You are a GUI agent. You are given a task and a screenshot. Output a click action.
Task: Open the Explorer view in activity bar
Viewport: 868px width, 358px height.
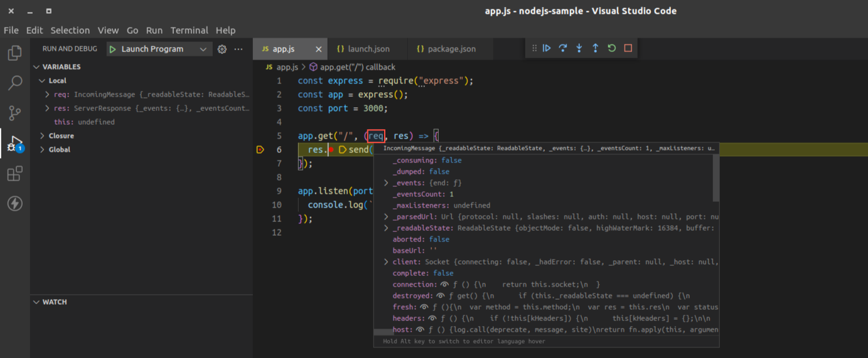coord(14,53)
